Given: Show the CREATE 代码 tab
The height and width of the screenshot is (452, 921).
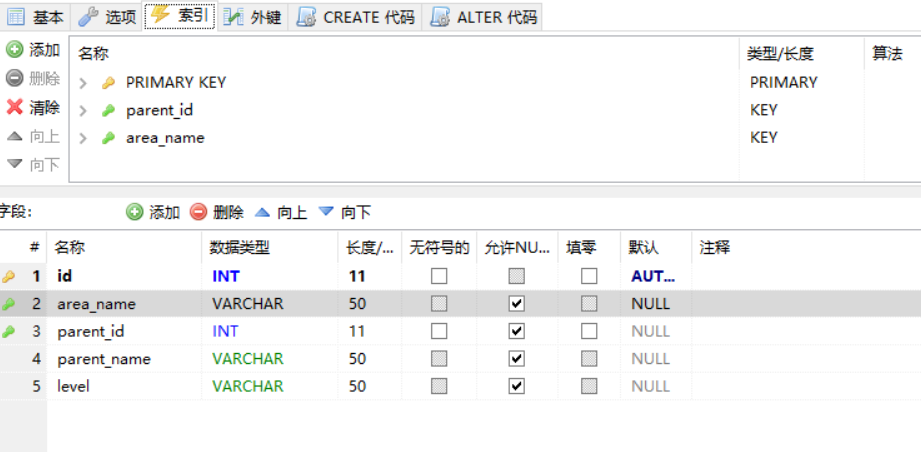Looking at the screenshot, I should (355, 17).
